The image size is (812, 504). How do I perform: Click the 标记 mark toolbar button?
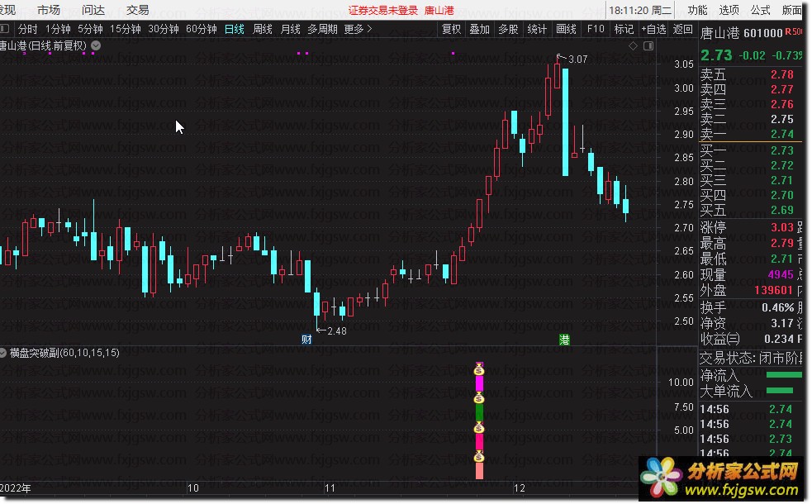[624, 29]
